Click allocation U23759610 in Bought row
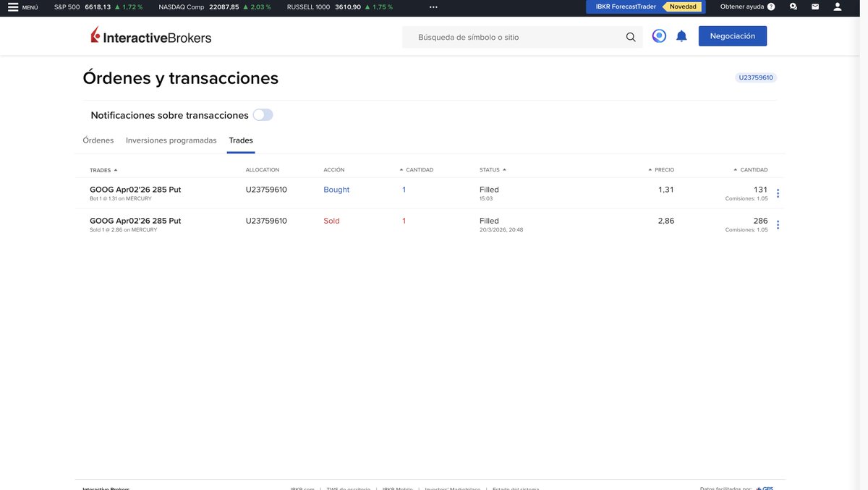 266,190
